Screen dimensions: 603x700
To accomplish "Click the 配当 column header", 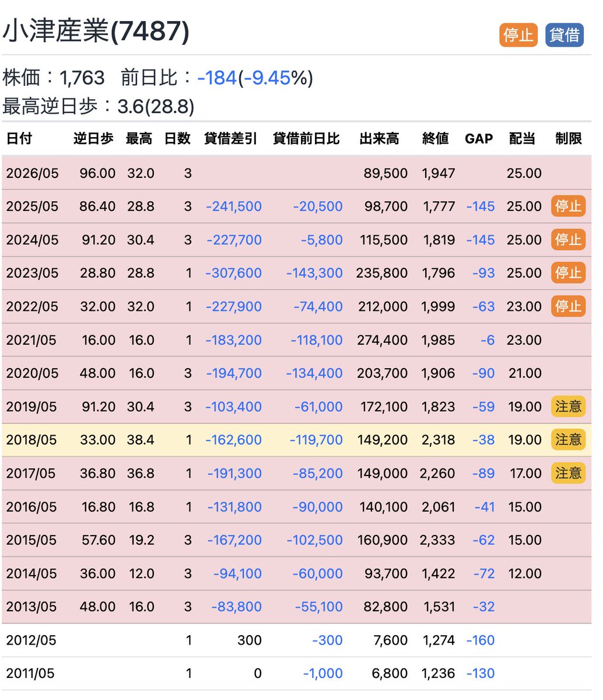I will [x=522, y=139].
